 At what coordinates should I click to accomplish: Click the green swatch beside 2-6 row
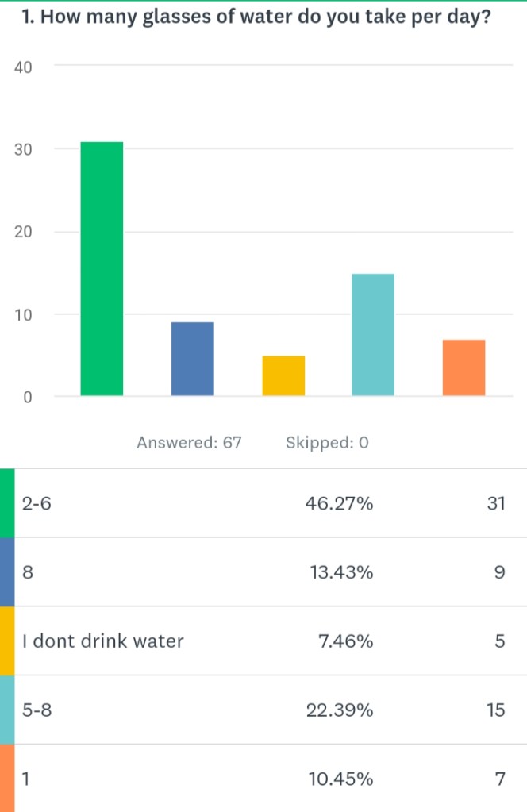point(7,503)
